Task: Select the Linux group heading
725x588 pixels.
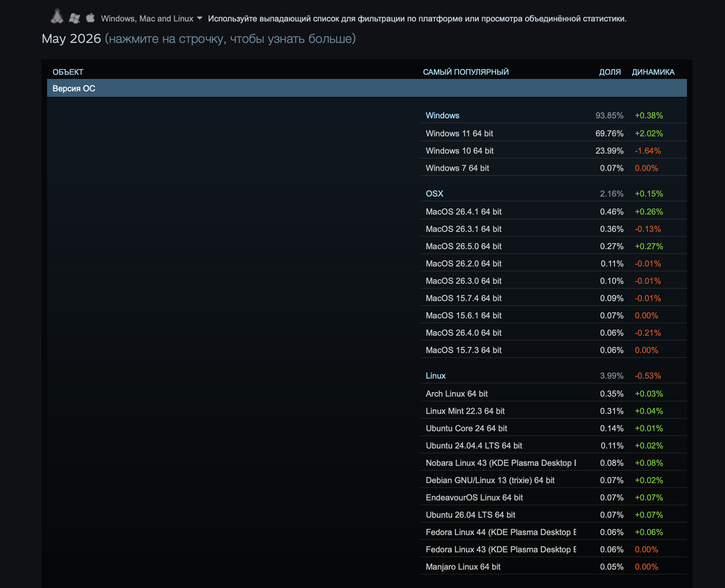Action: pos(436,375)
